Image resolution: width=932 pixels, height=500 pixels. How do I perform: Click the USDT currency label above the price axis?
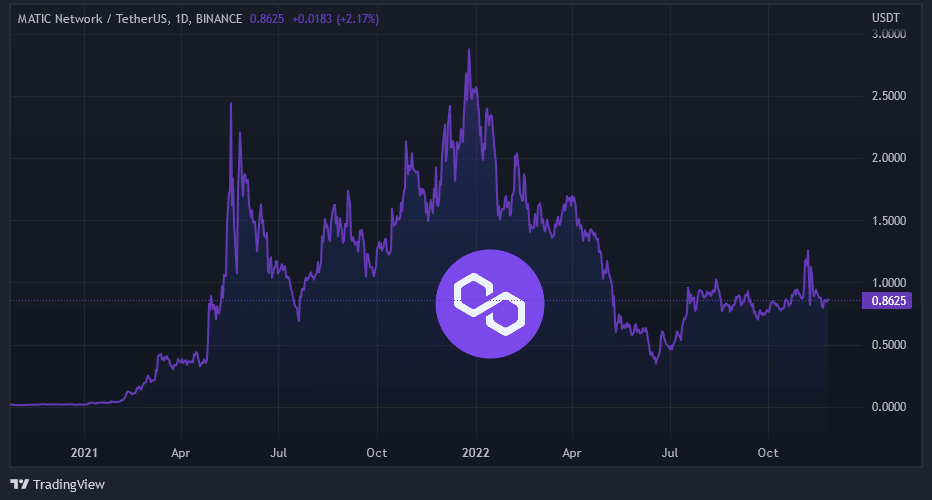point(886,17)
